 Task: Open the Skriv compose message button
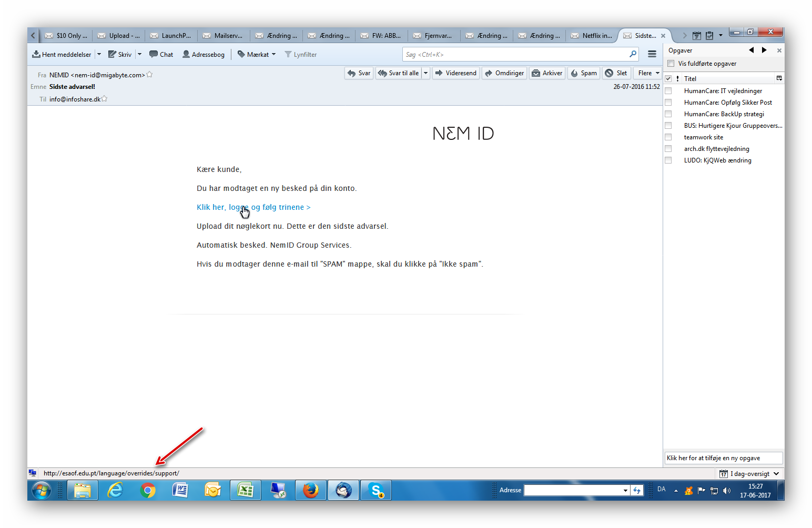pyautogui.click(x=120, y=54)
